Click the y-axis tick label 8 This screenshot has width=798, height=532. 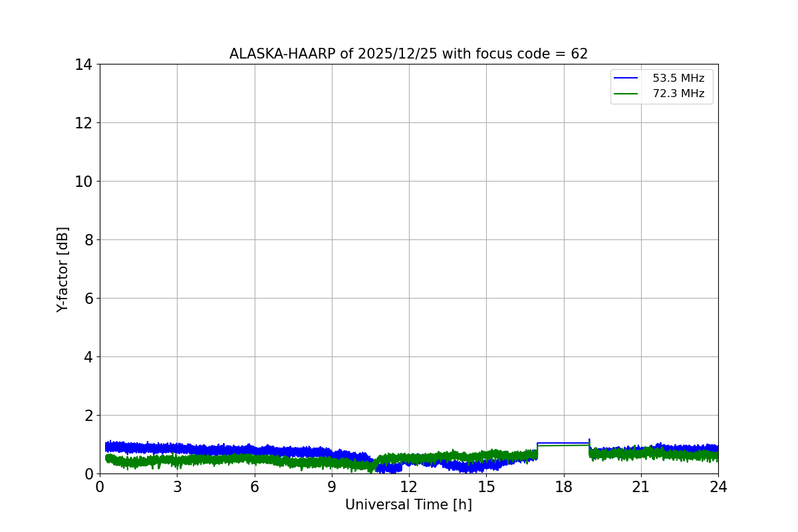click(88, 240)
